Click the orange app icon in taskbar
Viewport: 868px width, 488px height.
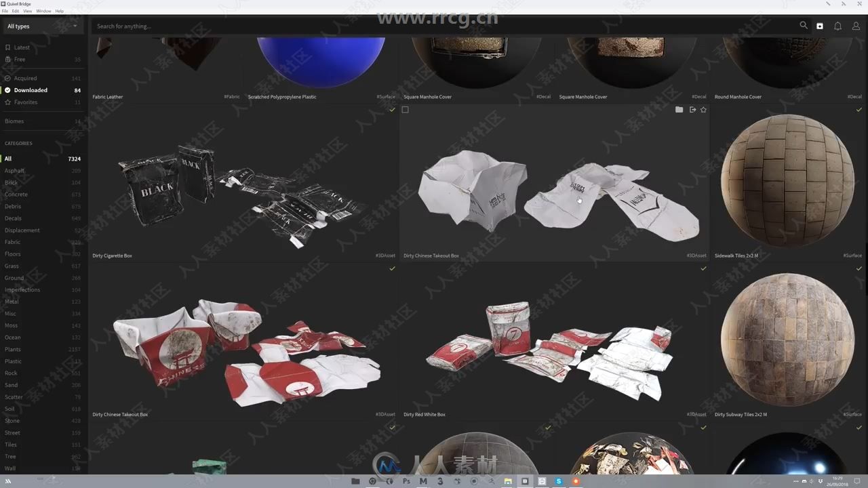pos(576,481)
